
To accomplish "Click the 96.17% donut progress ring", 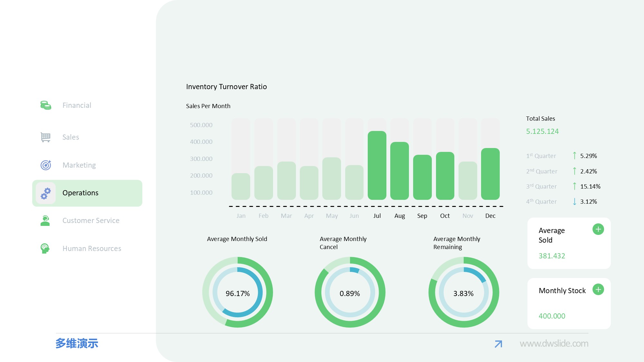I will coord(238,292).
